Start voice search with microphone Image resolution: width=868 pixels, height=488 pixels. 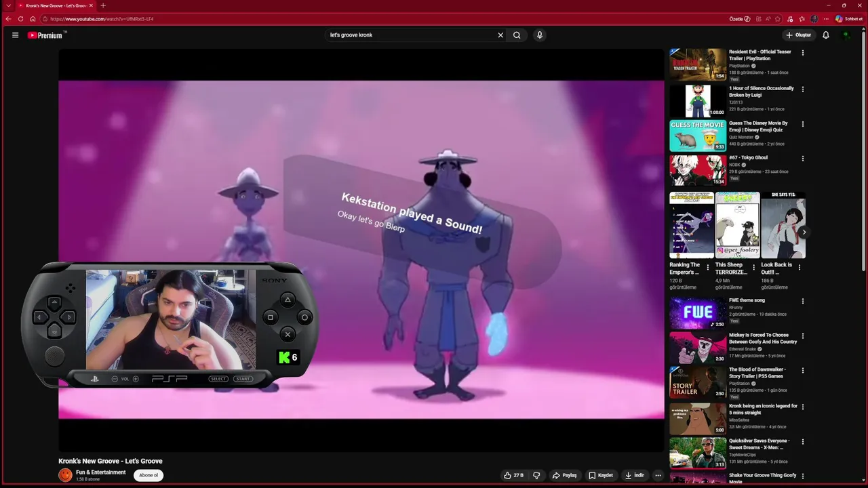point(539,35)
